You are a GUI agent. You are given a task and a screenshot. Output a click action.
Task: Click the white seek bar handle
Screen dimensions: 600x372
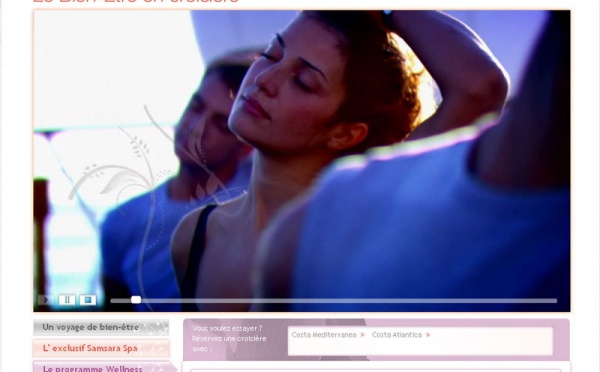click(x=136, y=300)
